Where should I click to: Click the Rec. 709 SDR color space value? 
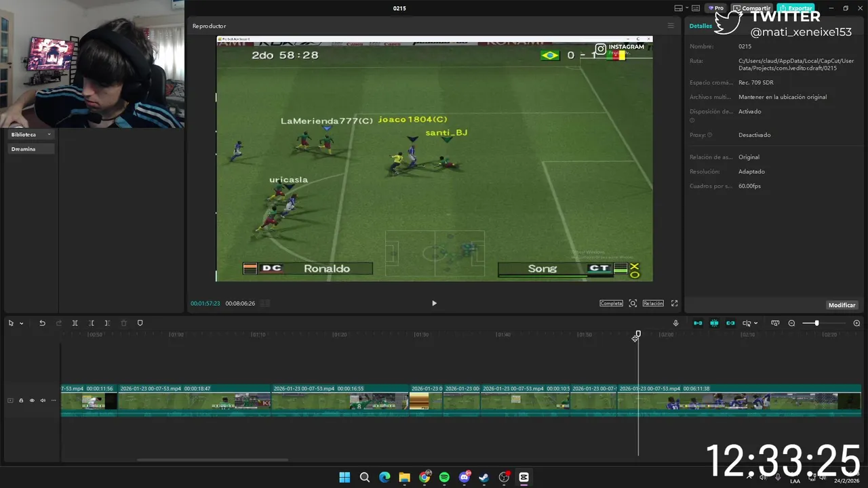click(755, 83)
